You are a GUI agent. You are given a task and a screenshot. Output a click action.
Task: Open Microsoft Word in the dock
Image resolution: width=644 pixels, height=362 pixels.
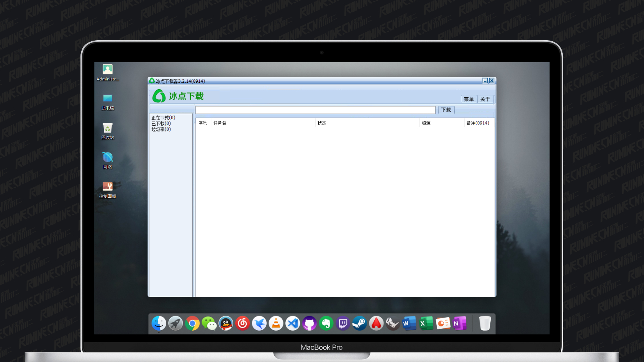pos(410,323)
